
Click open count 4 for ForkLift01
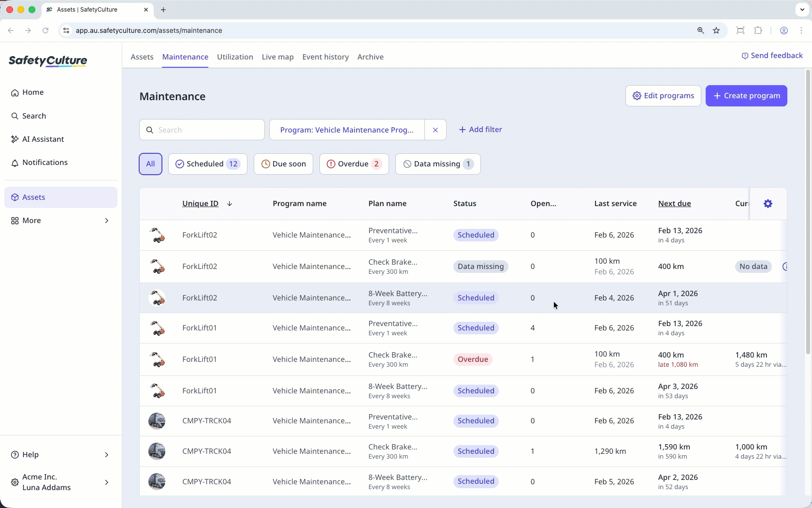point(533,328)
